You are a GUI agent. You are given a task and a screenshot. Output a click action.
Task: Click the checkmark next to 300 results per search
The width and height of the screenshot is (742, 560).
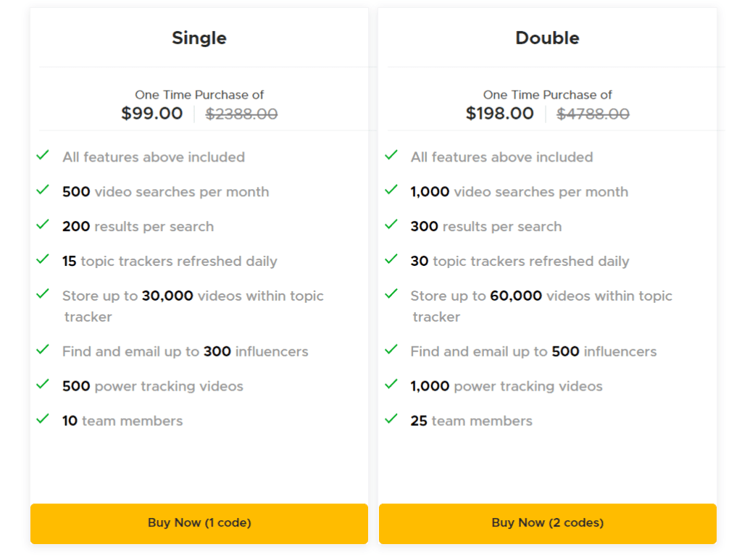pos(391,225)
